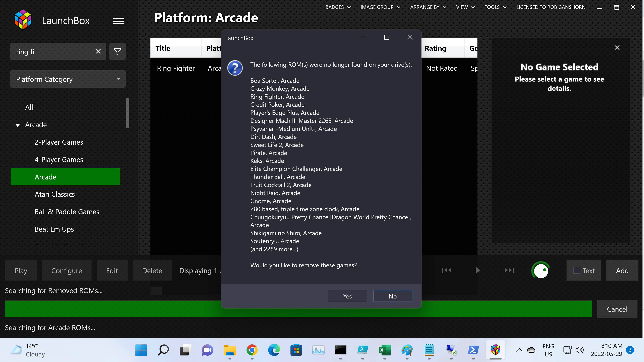Open the volume tray icon
644x362 pixels.
pos(579,350)
